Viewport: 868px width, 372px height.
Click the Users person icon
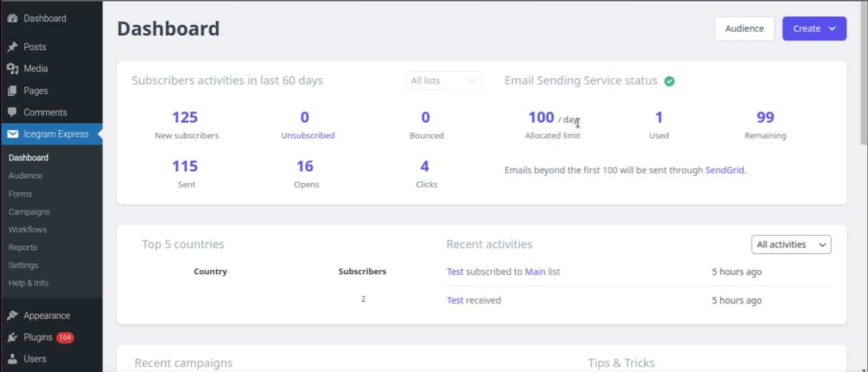click(12, 359)
